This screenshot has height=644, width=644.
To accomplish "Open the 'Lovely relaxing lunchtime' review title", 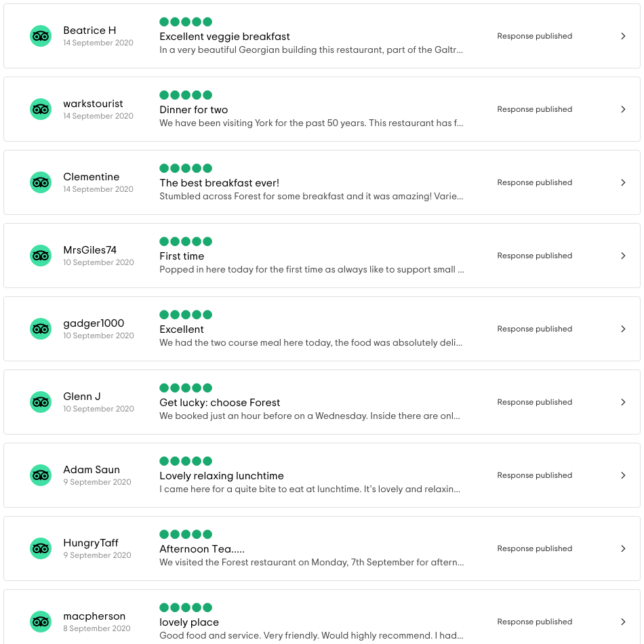I will (222, 476).
